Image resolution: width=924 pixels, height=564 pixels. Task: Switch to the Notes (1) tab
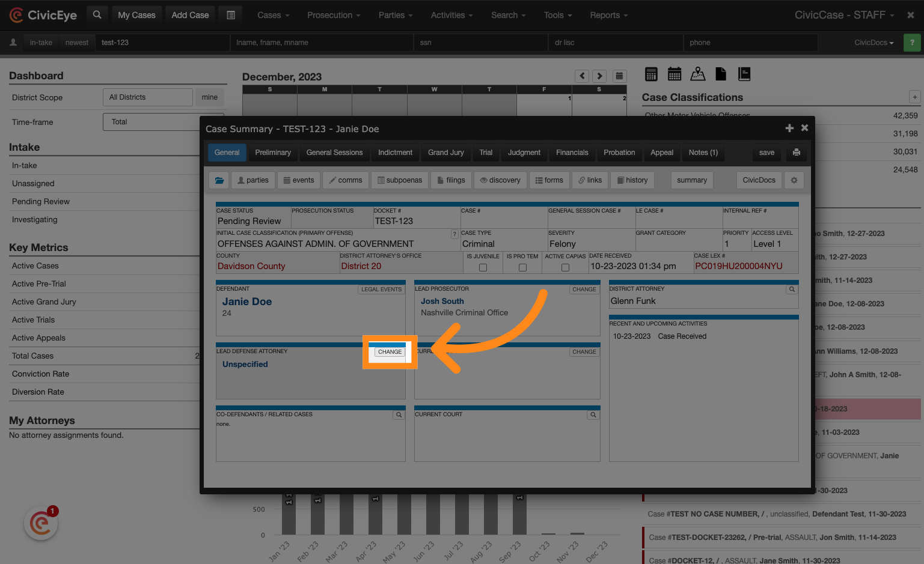pyautogui.click(x=703, y=153)
